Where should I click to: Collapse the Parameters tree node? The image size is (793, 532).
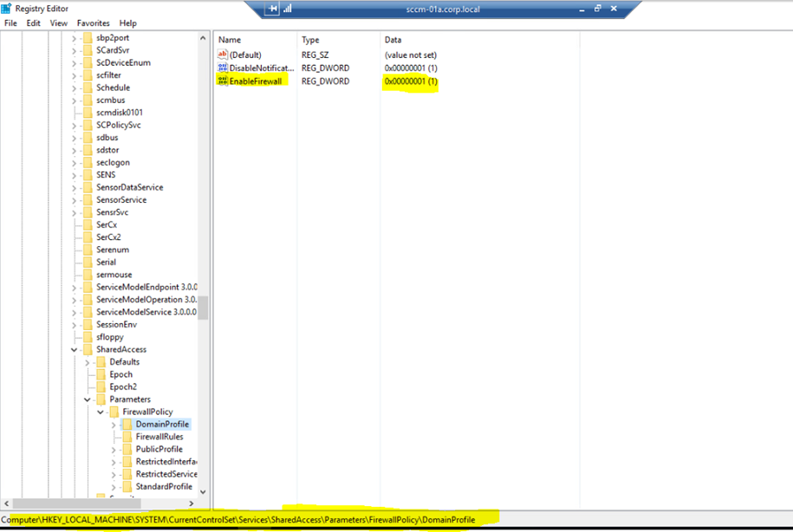(x=87, y=399)
